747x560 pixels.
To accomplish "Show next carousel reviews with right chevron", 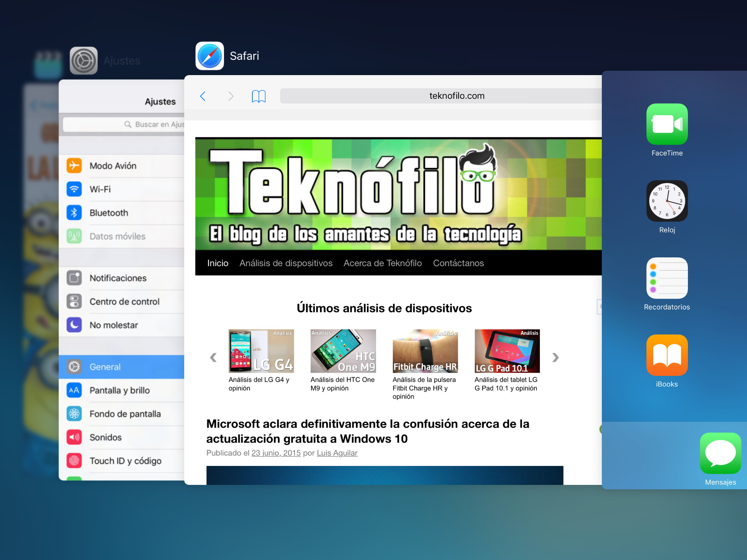I will coord(555,358).
